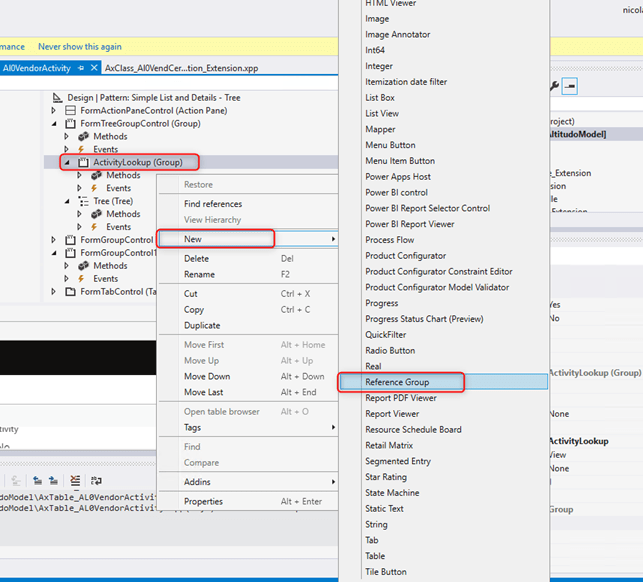
Task: Click the 'Never show this again' link
Action: tap(80, 46)
